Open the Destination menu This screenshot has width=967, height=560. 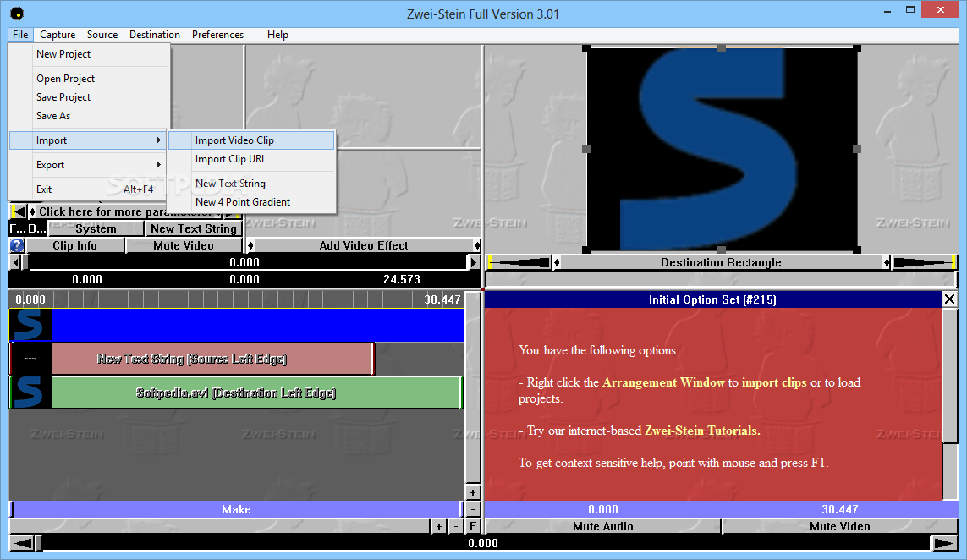click(x=155, y=35)
